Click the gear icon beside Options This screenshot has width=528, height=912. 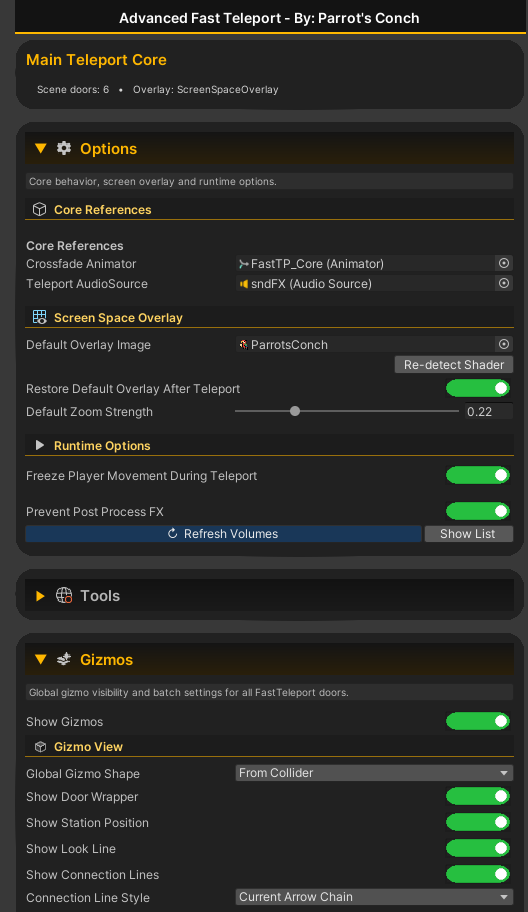click(64, 148)
